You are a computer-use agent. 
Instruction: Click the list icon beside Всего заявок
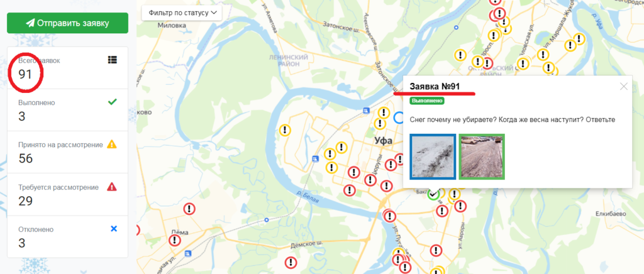coord(113,60)
